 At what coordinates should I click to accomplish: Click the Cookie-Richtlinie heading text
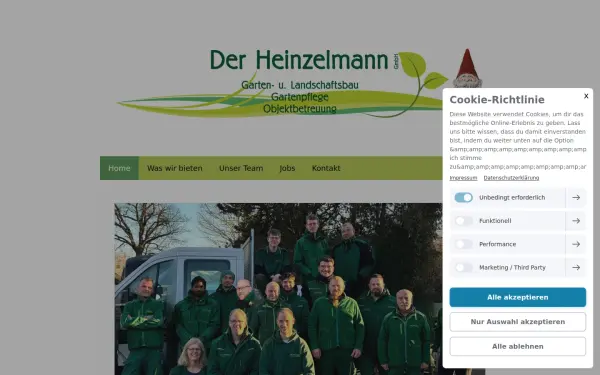(x=497, y=100)
